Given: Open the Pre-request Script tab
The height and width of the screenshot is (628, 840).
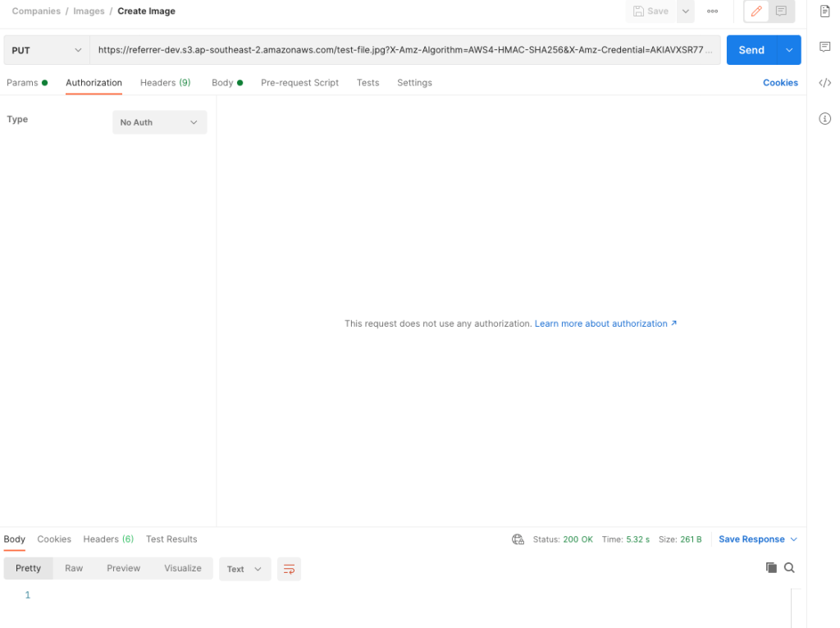Looking at the screenshot, I should pyautogui.click(x=299, y=83).
